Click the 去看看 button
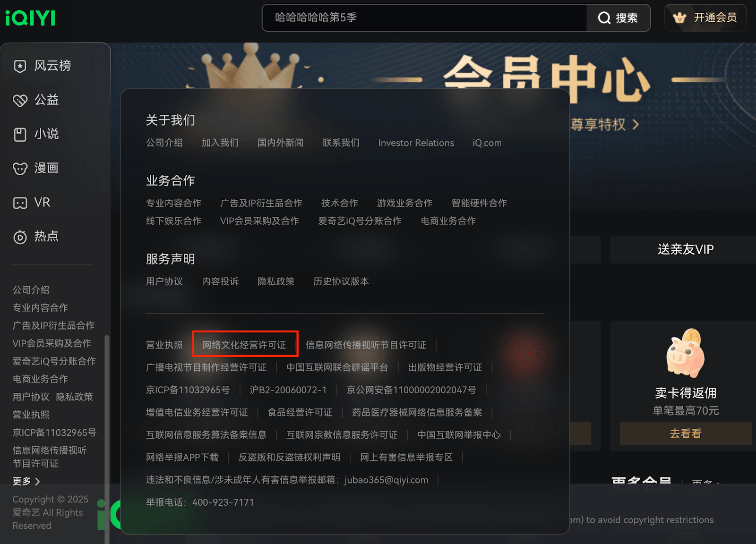 [x=686, y=433]
